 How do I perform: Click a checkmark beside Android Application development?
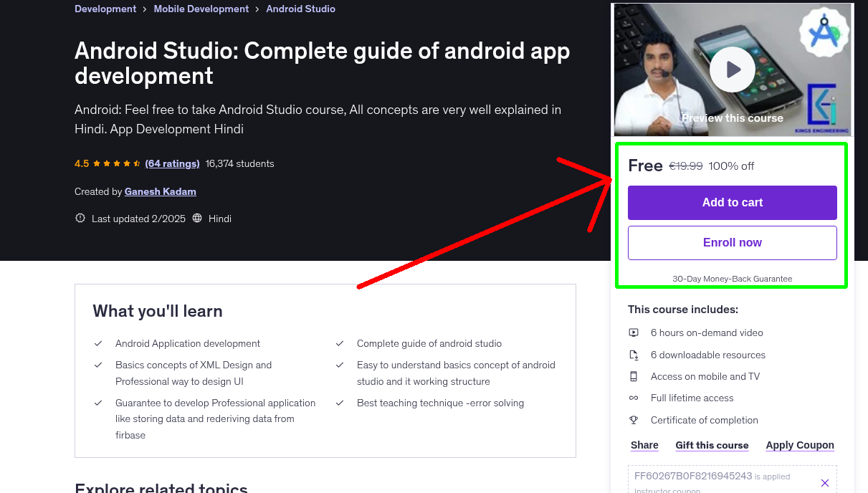(98, 343)
